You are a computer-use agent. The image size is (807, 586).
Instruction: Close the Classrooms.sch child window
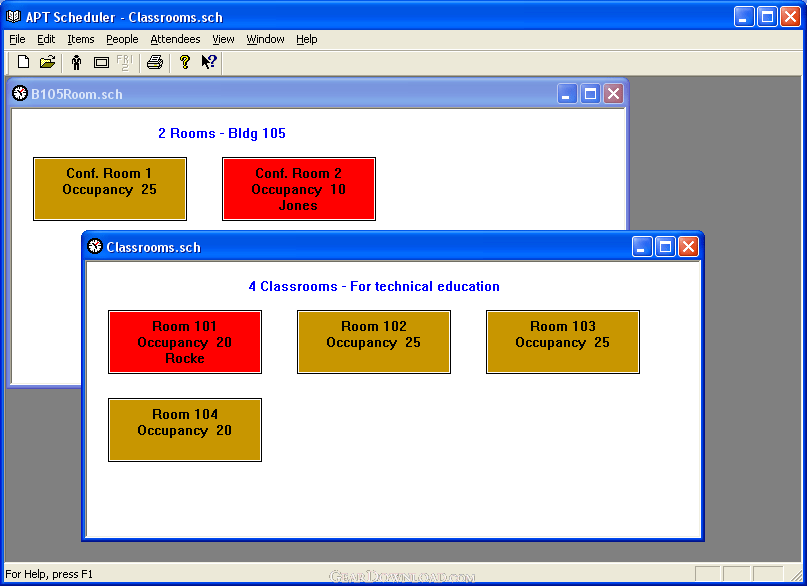click(689, 247)
